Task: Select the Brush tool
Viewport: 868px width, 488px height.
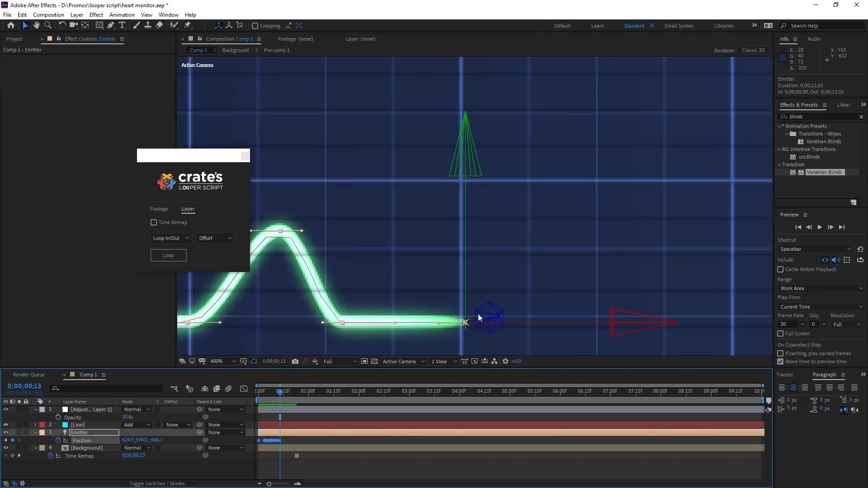Action: 137,26
